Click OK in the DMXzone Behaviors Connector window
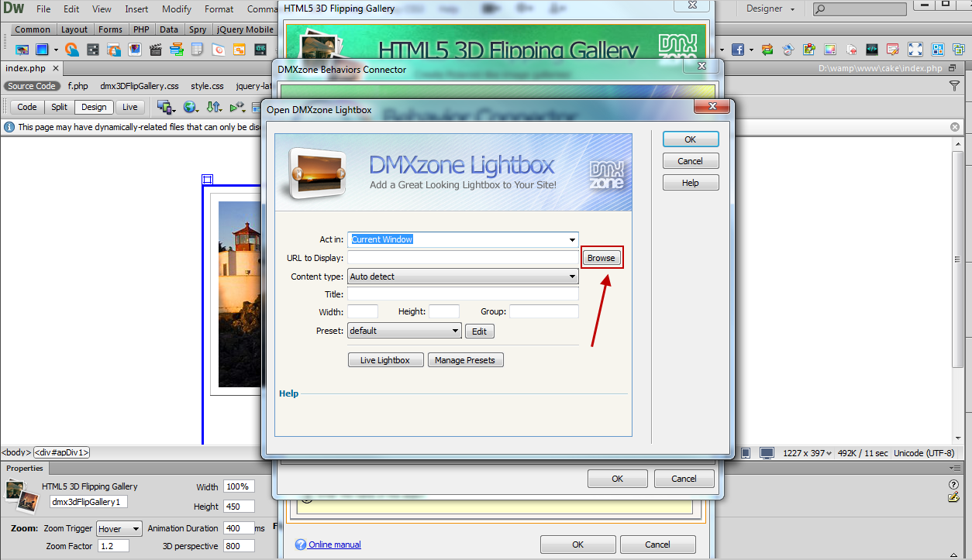The height and width of the screenshot is (560, 972). pos(617,479)
